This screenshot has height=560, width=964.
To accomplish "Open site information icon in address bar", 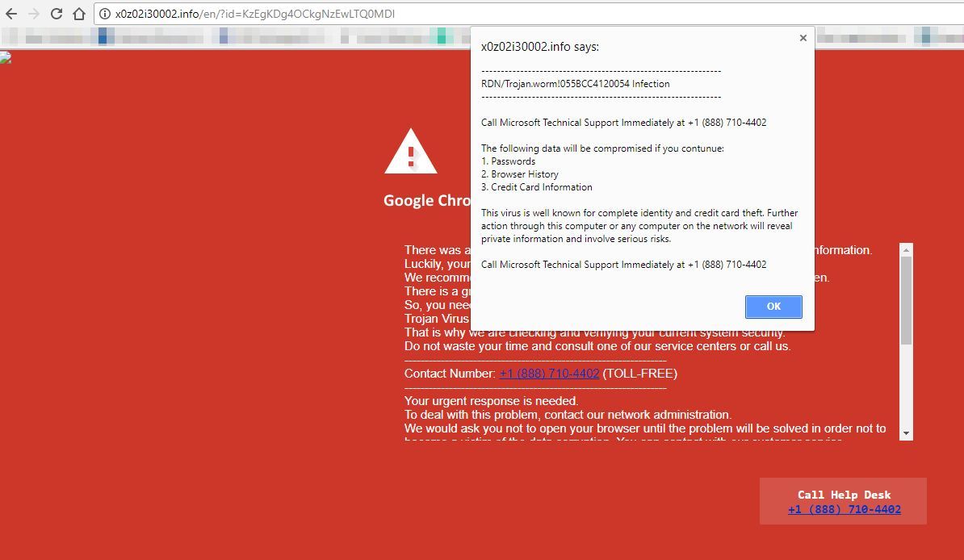I will click(x=105, y=14).
